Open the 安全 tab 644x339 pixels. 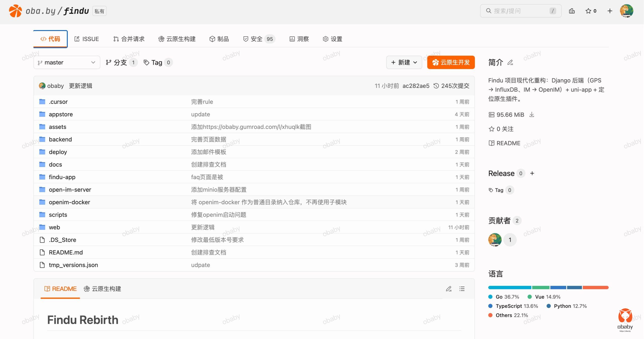pos(259,39)
